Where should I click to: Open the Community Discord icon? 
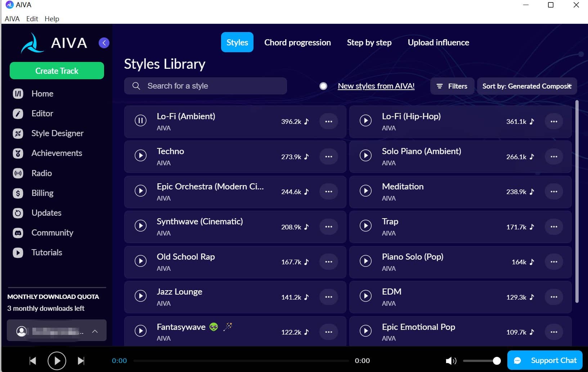[18, 233]
